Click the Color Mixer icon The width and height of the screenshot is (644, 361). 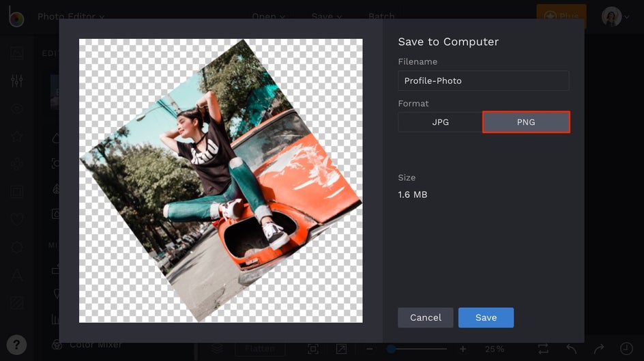57,345
